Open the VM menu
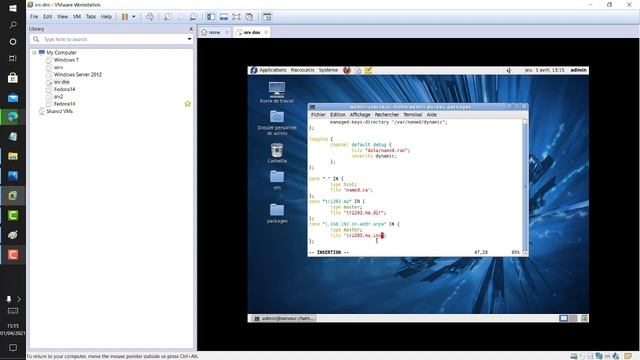 tap(77, 17)
